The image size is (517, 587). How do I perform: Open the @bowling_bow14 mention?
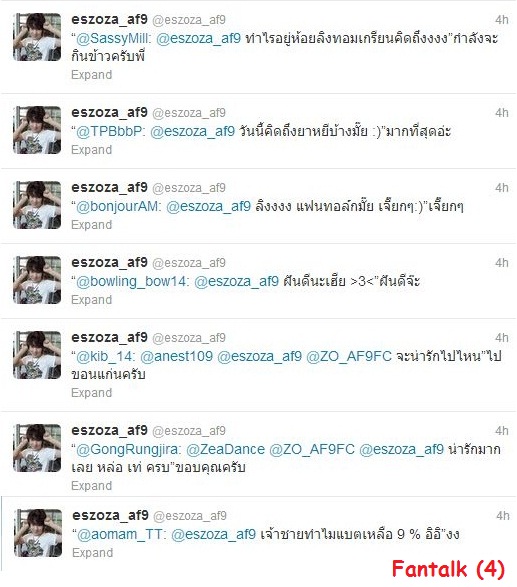[131, 281]
